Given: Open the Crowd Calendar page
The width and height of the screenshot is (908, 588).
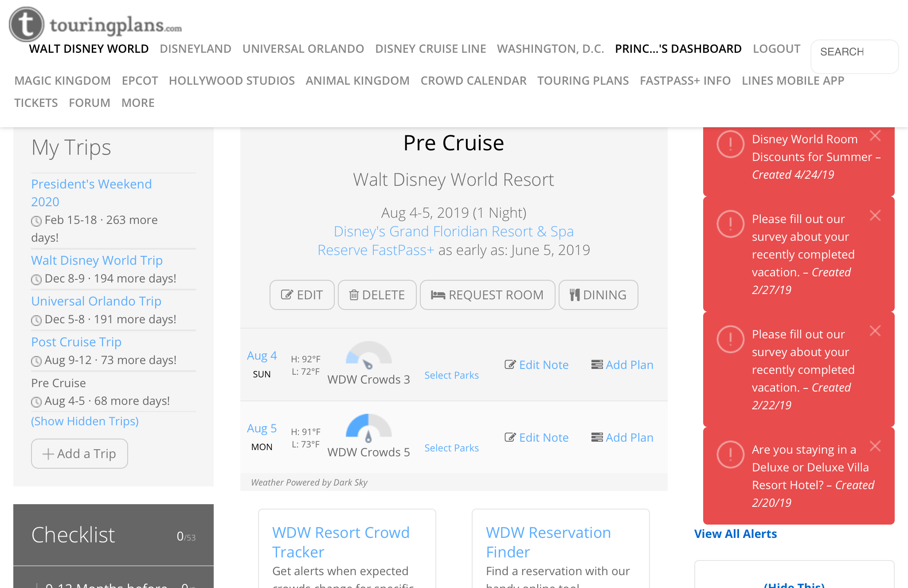Looking at the screenshot, I should point(474,81).
